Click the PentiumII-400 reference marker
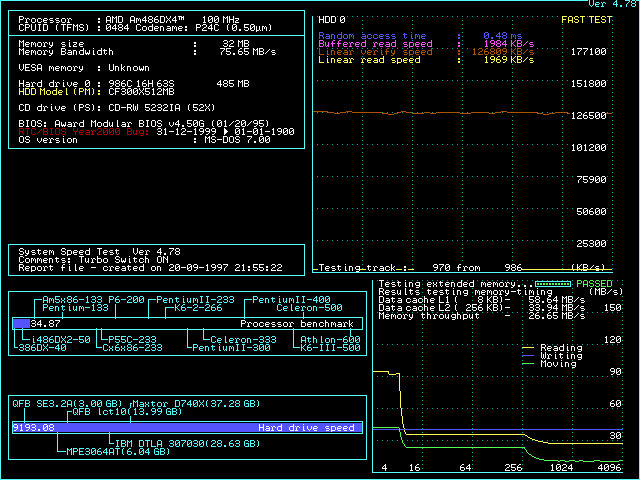The height and width of the screenshot is (480, 640). (290, 300)
